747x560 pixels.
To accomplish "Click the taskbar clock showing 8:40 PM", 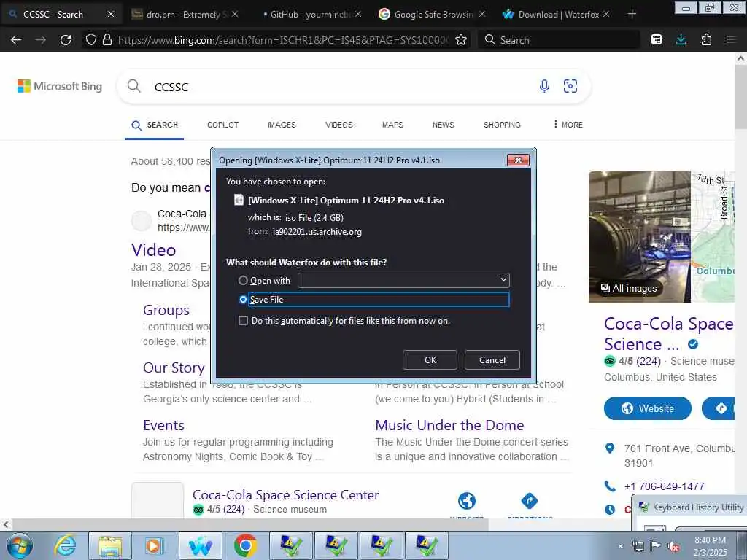I will [710, 545].
